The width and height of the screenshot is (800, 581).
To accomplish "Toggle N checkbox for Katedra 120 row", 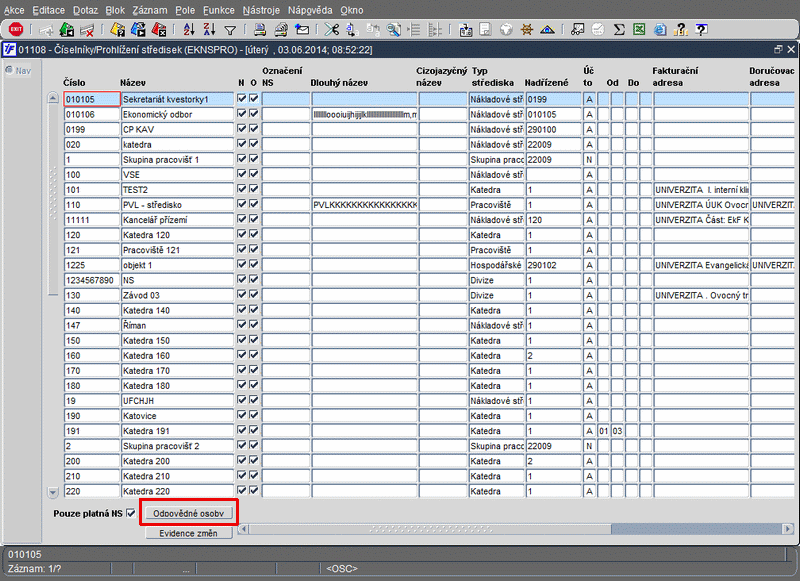I will (242, 234).
